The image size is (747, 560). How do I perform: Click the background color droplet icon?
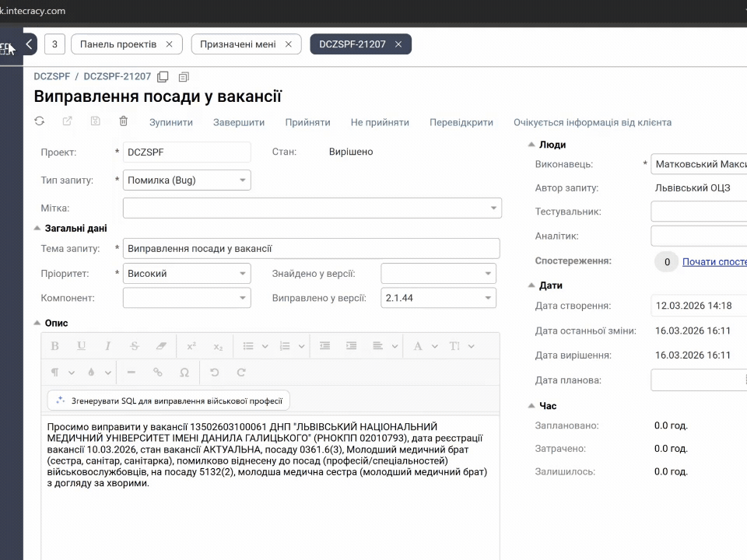tap(91, 373)
